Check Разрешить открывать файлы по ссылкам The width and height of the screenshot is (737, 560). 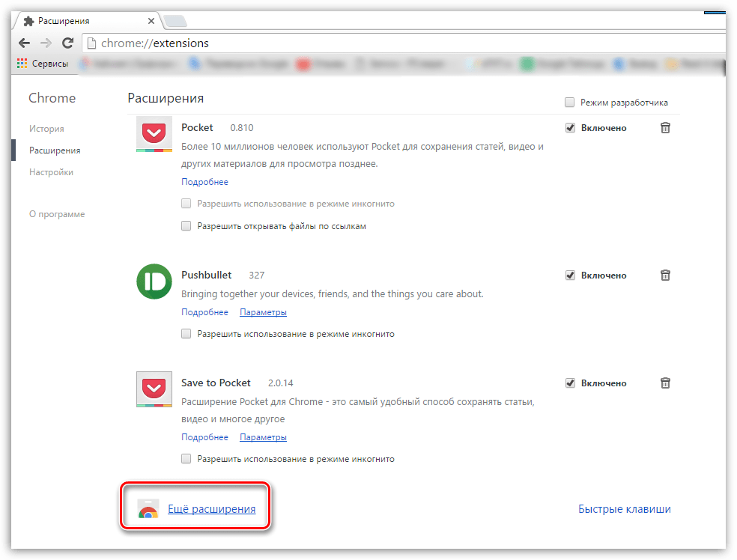tap(186, 226)
